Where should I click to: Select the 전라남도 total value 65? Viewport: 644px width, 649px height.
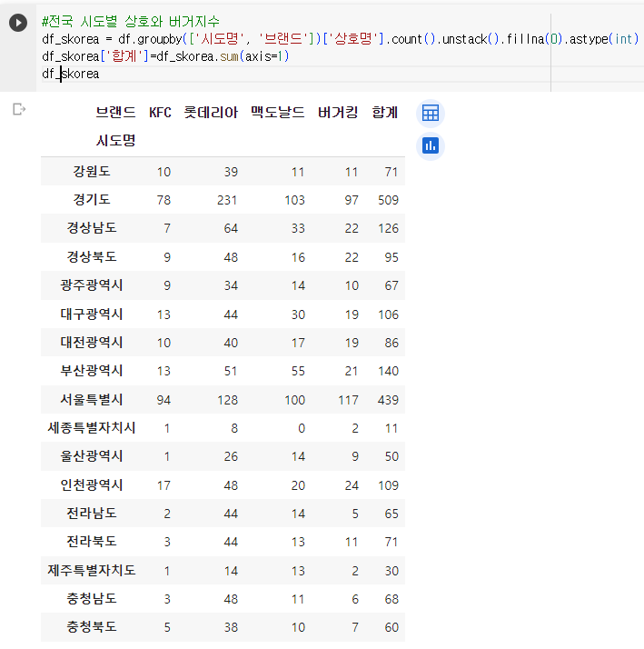pyautogui.click(x=391, y=514)
